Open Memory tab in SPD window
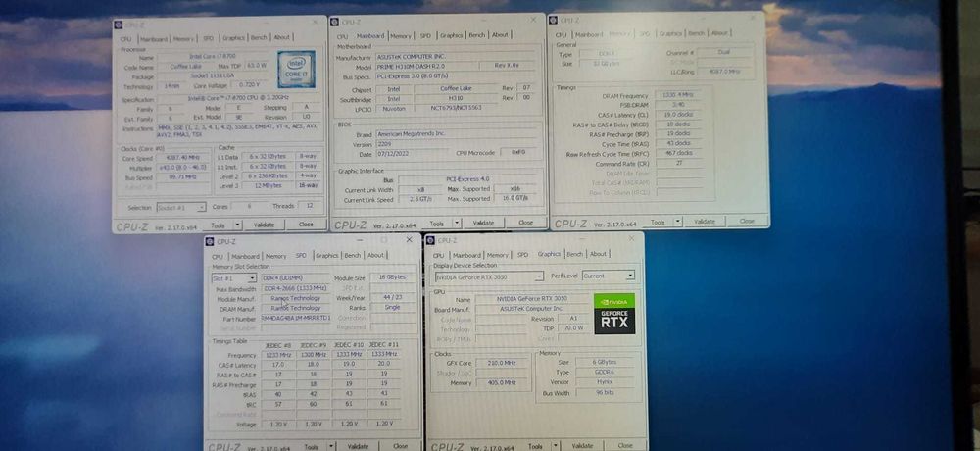 click(275, 256)
